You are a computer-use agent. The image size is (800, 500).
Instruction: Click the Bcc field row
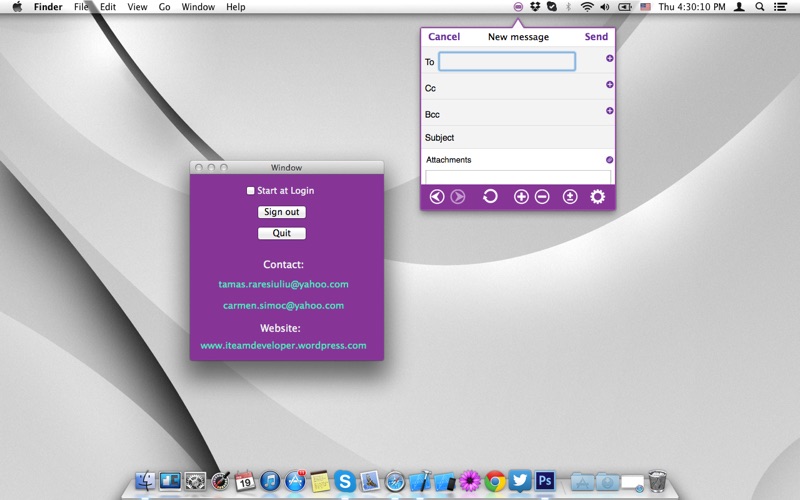coord(518,113)
